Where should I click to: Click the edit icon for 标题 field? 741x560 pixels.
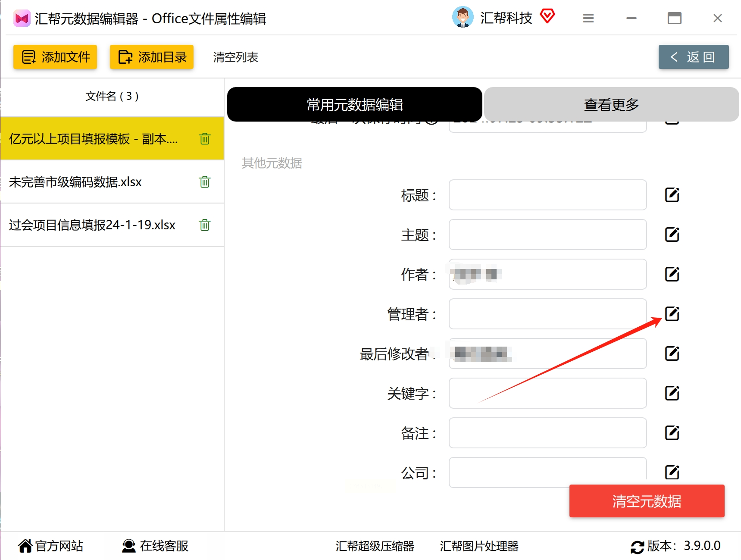[x=672, y=195]
